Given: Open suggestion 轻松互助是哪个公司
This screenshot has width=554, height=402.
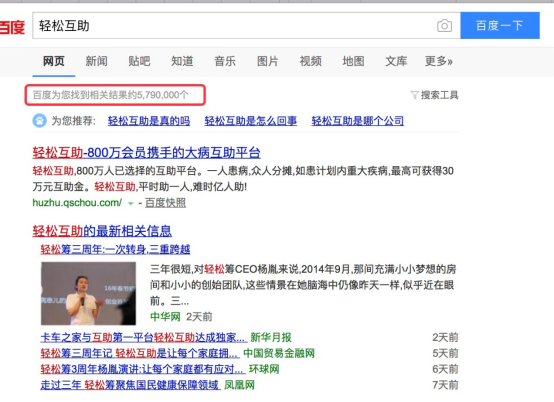Looking at the screenshot, I should 358,121.
